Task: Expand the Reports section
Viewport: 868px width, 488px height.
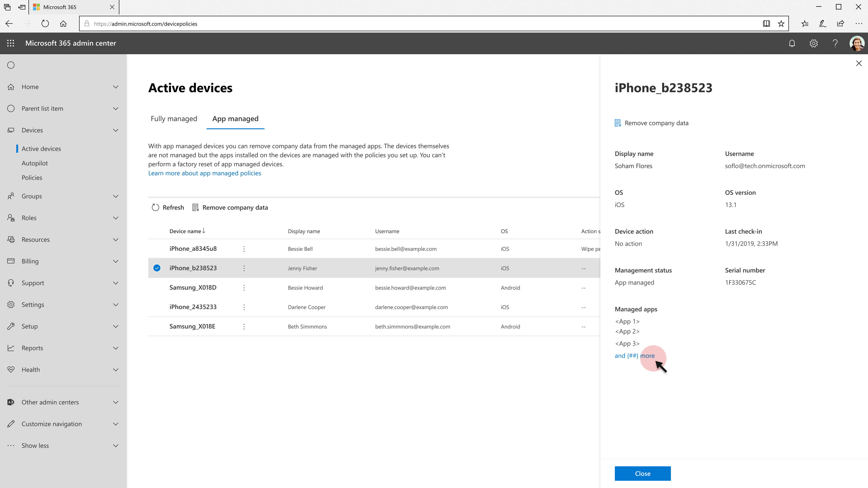Action: pos(116,348)
